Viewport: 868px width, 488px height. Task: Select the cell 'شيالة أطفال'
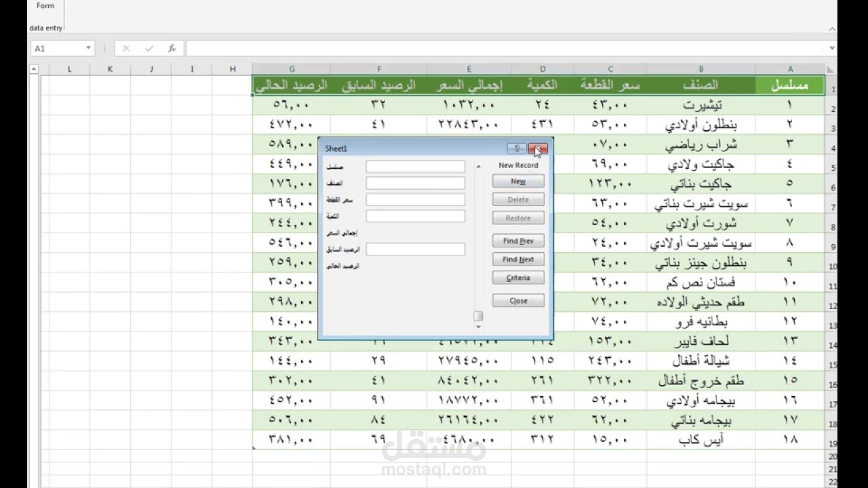tap(701, 361)
